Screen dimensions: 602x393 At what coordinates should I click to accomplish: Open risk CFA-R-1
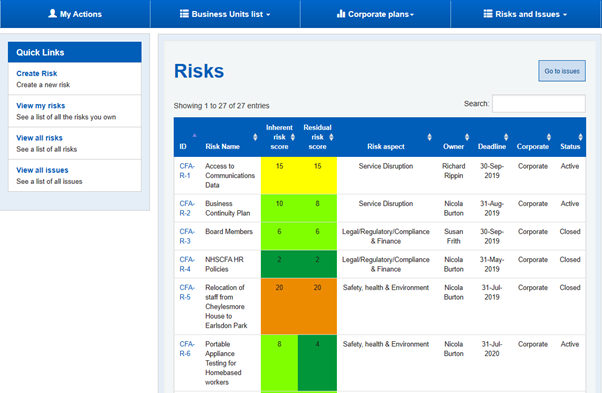click(x=187, y=171)
